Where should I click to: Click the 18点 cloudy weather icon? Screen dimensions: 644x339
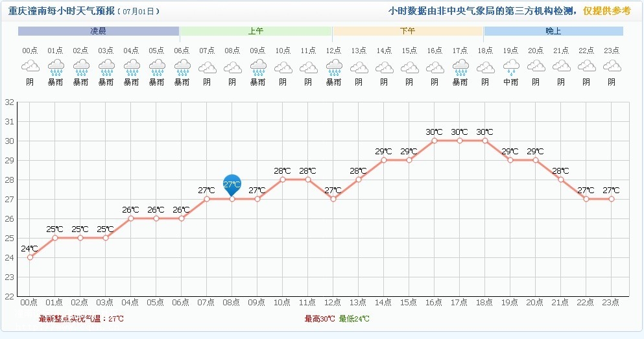click(x=486, y=66)
